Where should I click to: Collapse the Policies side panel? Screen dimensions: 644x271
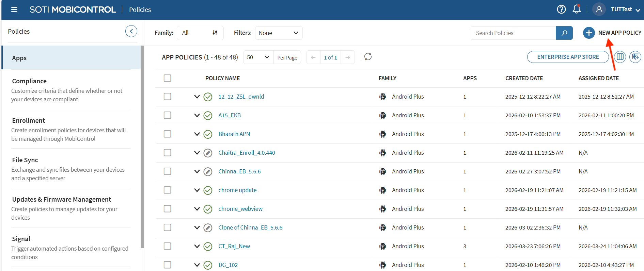(131, 31)
